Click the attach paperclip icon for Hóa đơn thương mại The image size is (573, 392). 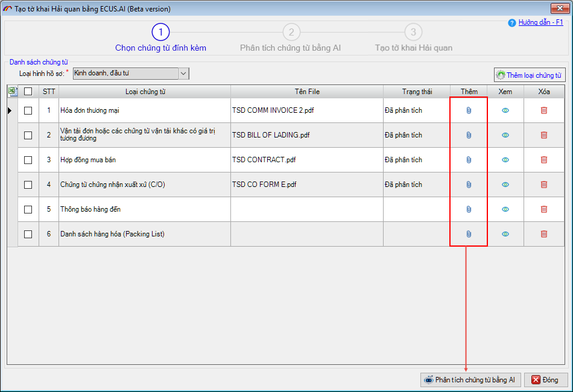click(468, 110)
